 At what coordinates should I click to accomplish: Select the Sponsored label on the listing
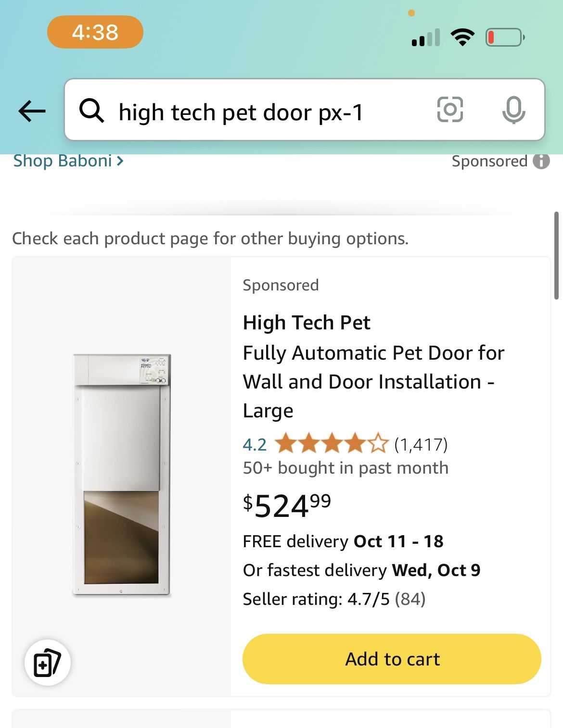coord(281,284)
